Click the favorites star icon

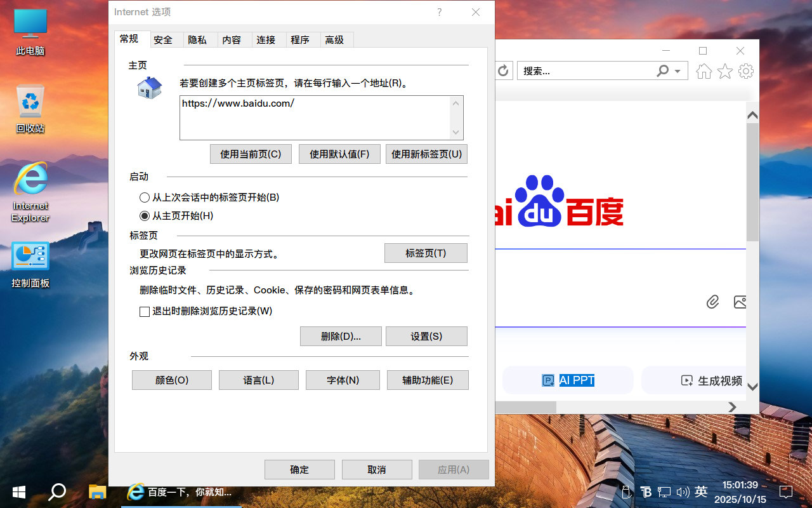click(724, 71)
